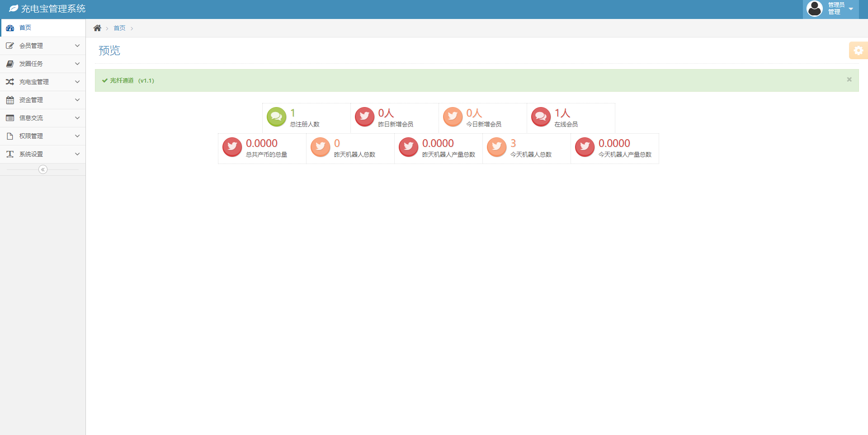
Task: Click total coins produced bird icon
Action: point(232,147)
